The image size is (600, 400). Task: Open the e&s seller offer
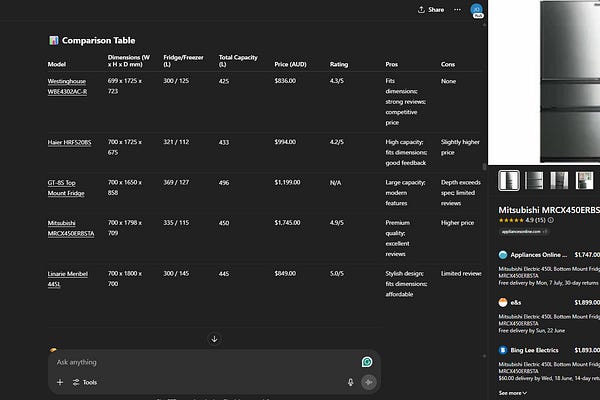coord(549,316)
